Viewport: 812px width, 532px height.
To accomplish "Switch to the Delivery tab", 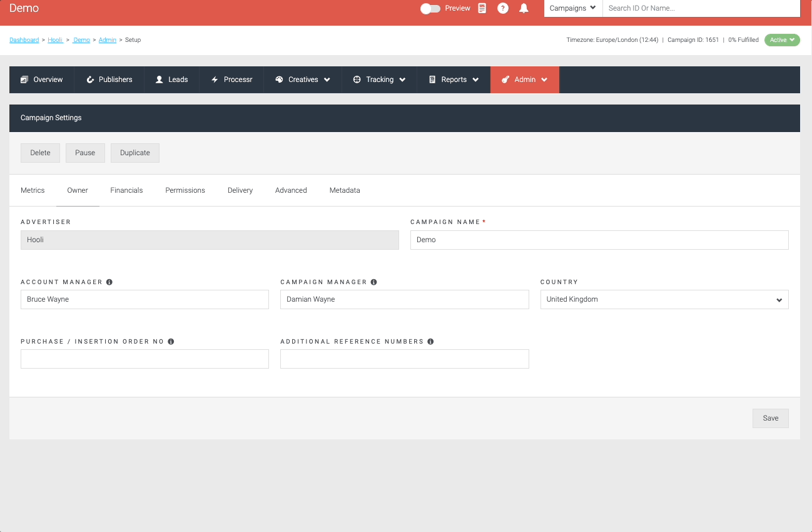I will [240, 190].
